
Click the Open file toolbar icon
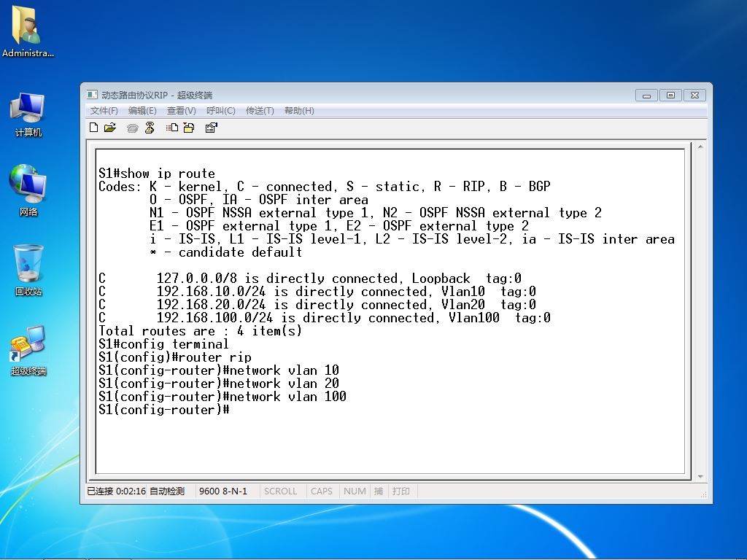[110, 128]
